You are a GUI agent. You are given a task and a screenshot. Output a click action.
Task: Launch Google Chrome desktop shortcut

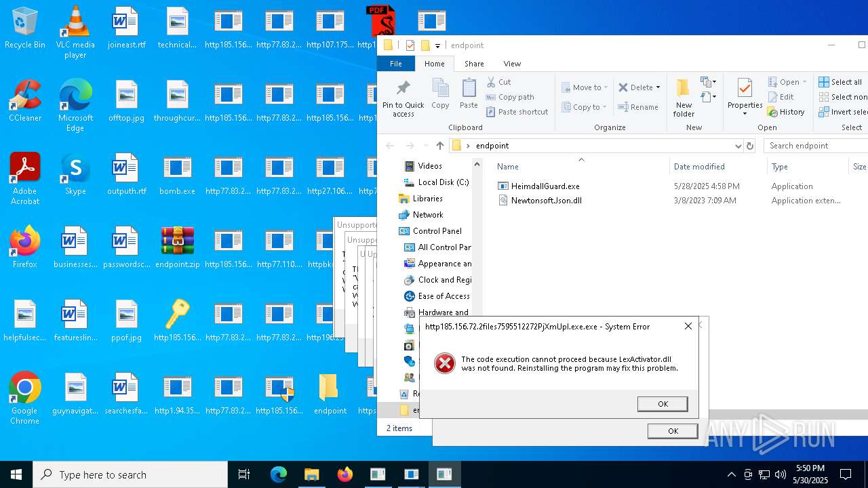(25, 398)
